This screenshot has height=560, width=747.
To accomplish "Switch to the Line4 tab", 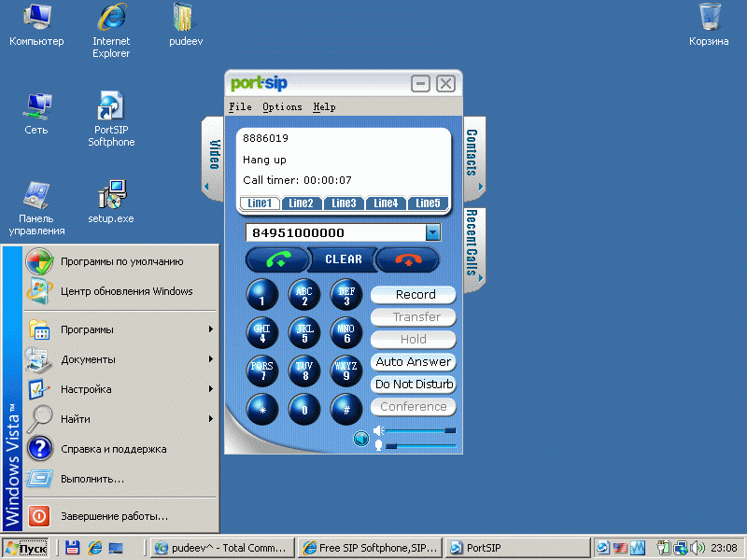I will (386, 203).
